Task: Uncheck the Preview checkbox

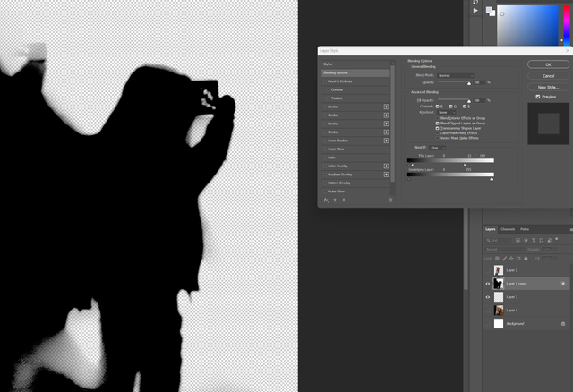Action: tap(537, 97)
